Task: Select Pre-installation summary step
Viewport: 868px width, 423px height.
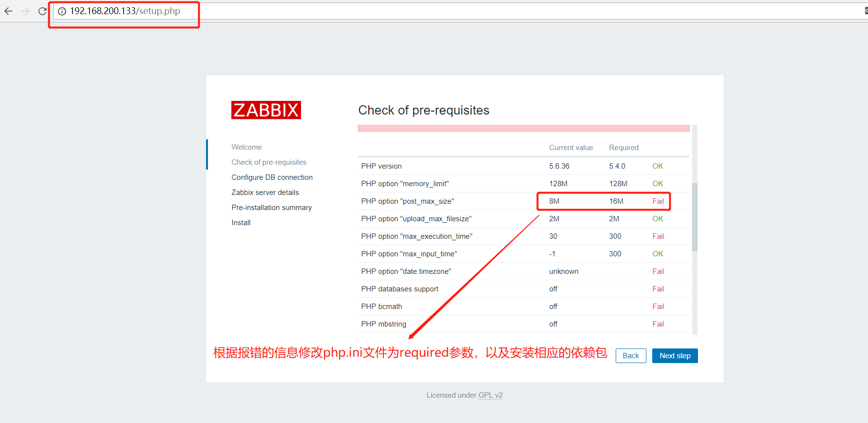Action: tap(271, 208)
